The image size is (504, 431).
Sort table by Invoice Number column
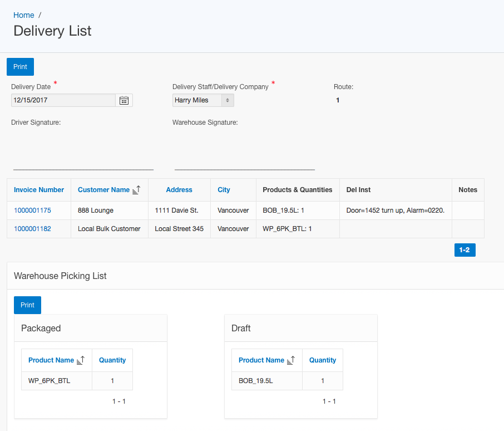pyautogui.click(x=39, y=190)
